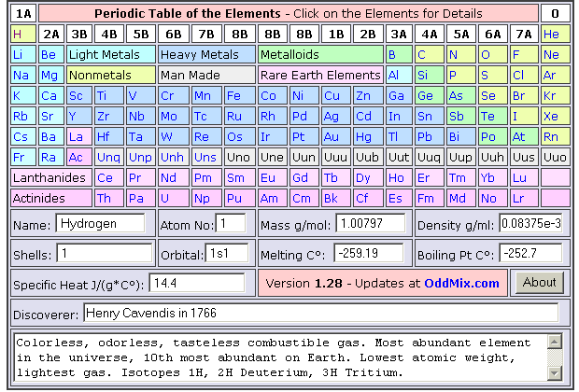579x392 pixels.
Task: Click the Metalloids legend label
Action: coord(320,55)
